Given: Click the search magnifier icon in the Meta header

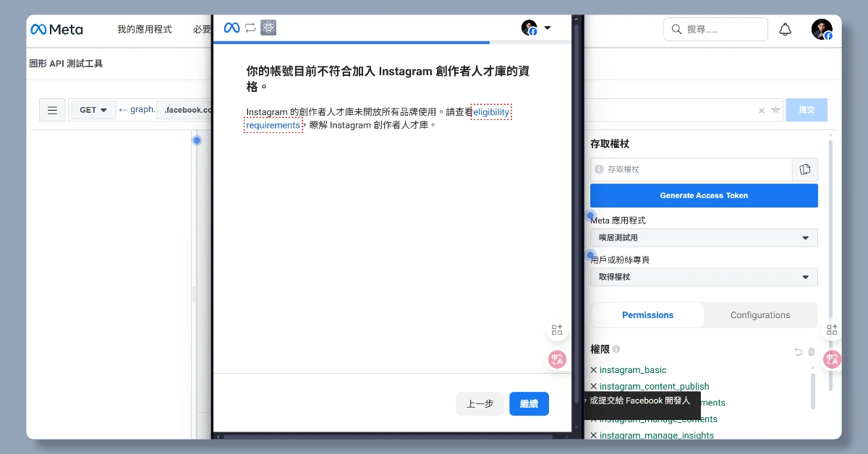Looking at the screenshot, I should coord(676,30).
